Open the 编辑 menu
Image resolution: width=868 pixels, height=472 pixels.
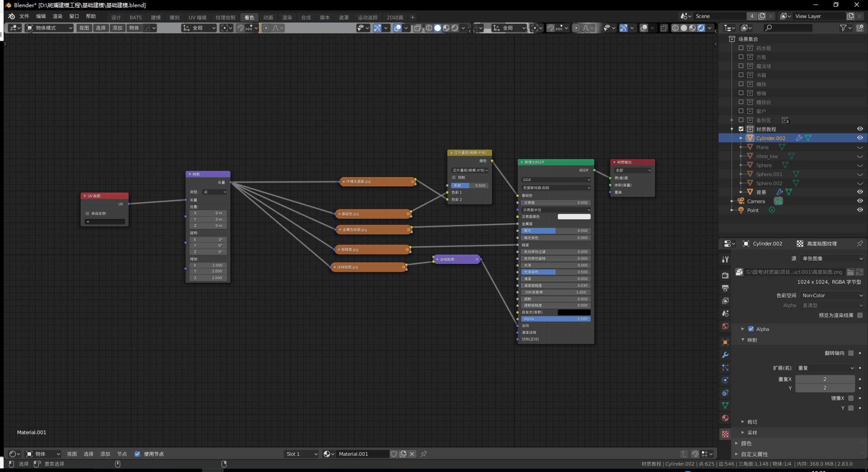tap(41, 16)
